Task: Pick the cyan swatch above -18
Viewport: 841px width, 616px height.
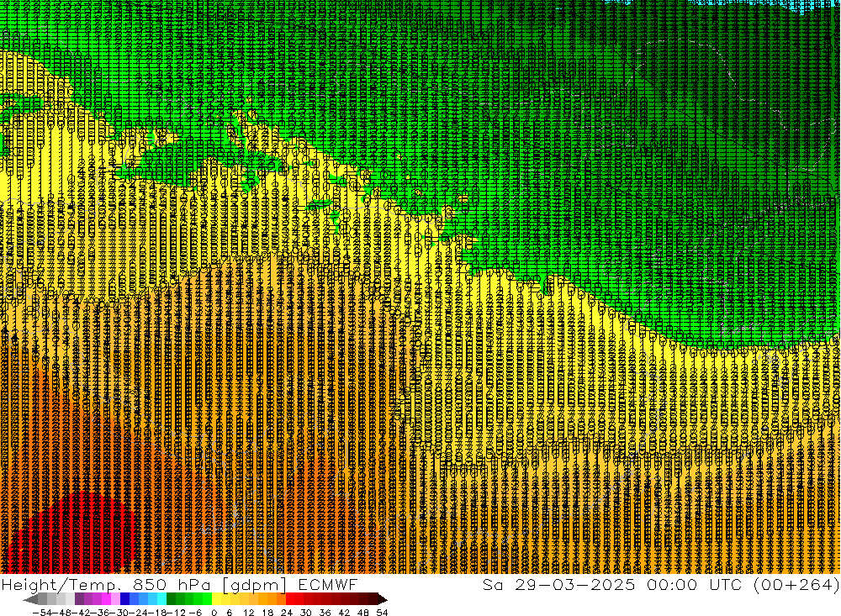Action: [x=162, y=599]
